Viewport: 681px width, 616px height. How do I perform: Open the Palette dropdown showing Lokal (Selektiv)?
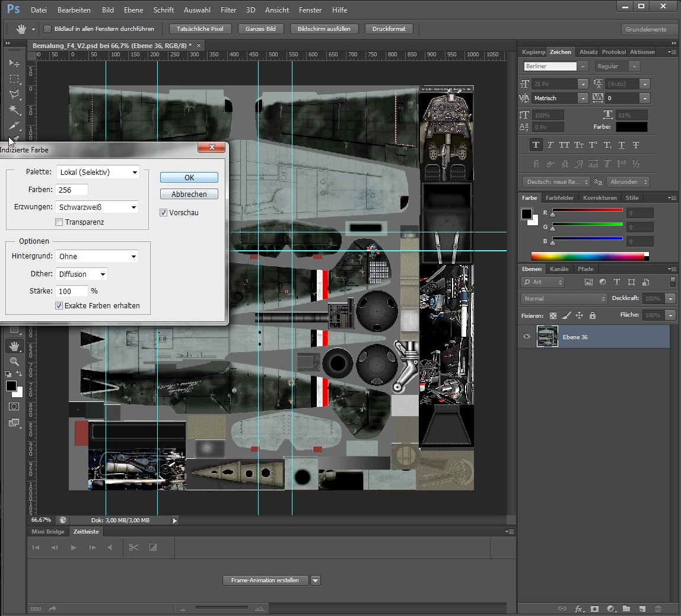click(x=98, y=173)
